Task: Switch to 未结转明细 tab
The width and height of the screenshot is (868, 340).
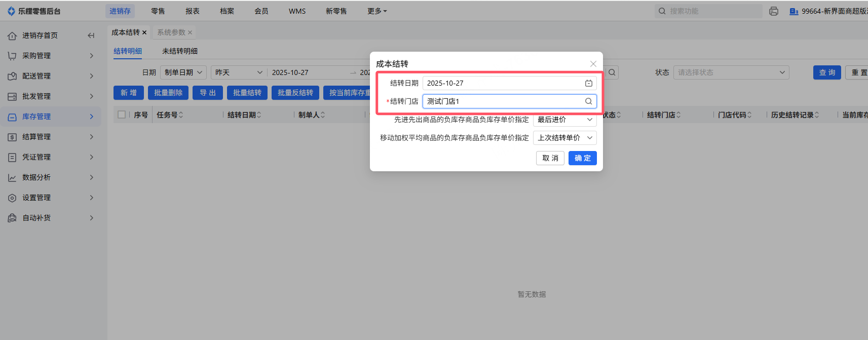Action: [x=180, y=51]
